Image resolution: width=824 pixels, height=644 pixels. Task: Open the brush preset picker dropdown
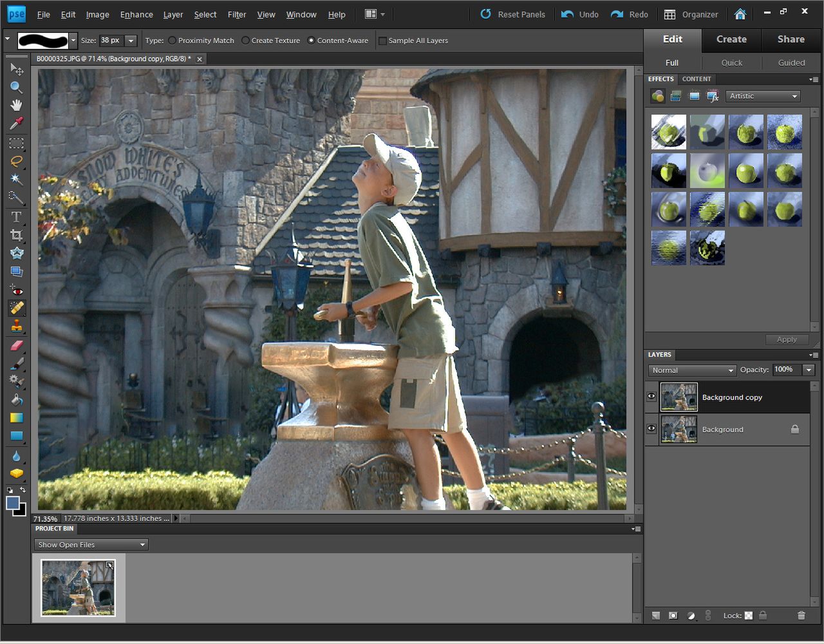pyautogui.click(x=73, y=41)
